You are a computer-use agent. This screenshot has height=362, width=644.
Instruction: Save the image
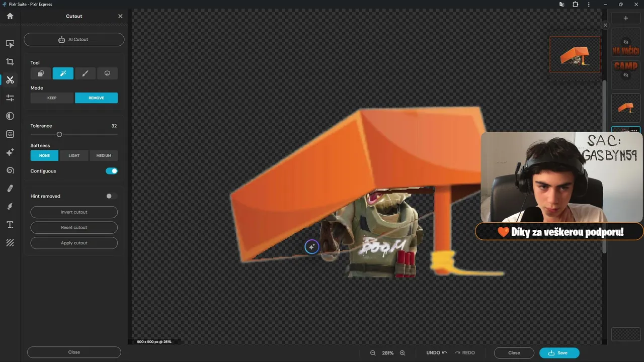coord(559,353)
